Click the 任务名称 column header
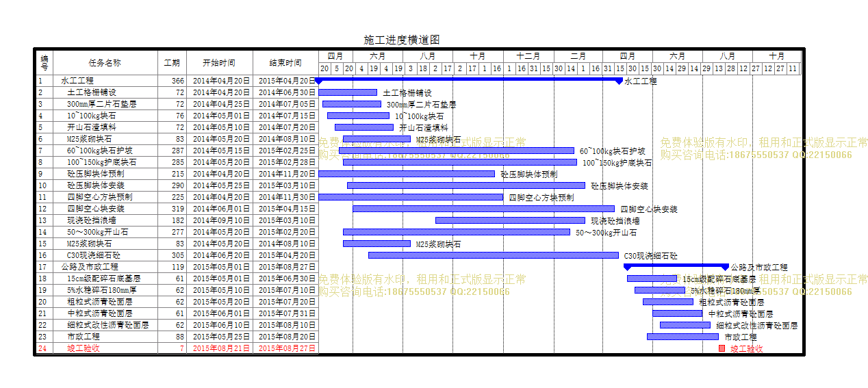The height and width of the screenshot is (388, 868). coord(105,63)
